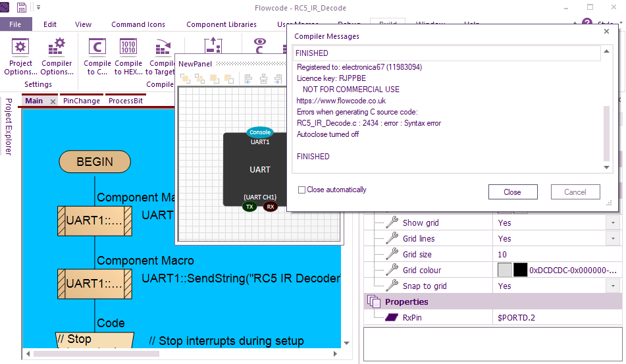
Task: Click wrench icon beside Snap to grid
Action: pyautogui.click(x=392, y=286)
